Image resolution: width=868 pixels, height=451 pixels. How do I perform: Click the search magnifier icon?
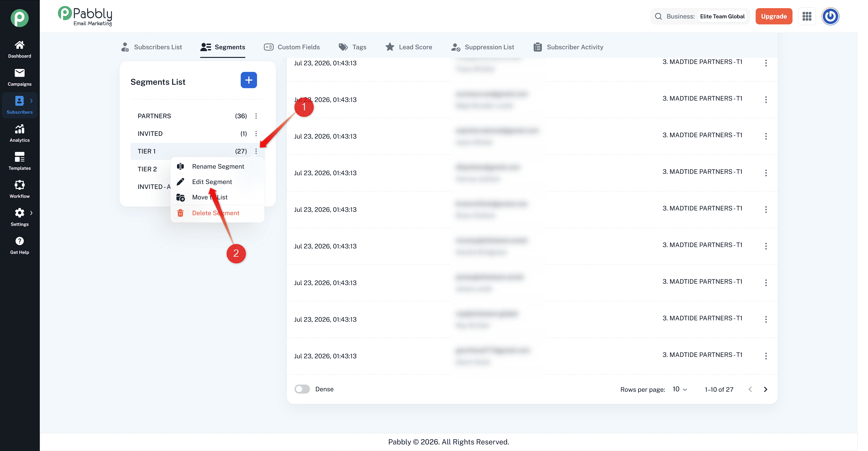(x=658, y=16)
